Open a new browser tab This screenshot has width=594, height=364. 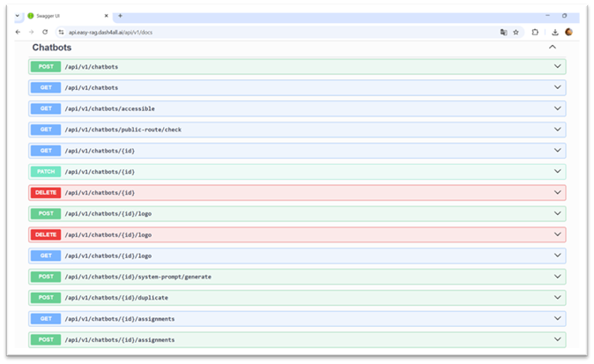pyautogui.click(x=120, y=16)
